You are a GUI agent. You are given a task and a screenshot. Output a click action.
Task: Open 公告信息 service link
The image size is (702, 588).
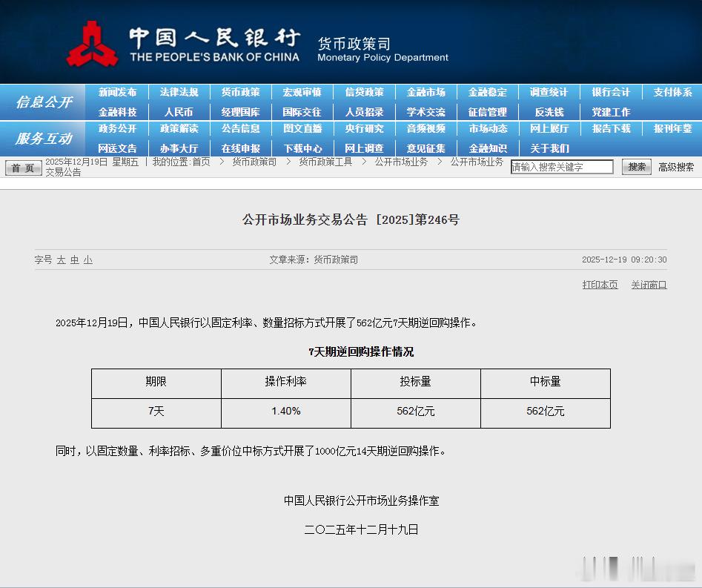tap(241, 128)
